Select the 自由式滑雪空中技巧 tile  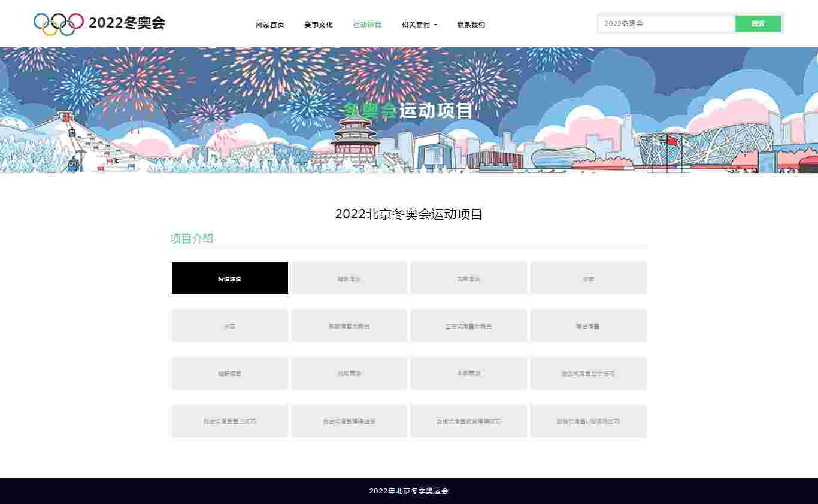pyautogui.click(x=589, y=374)
